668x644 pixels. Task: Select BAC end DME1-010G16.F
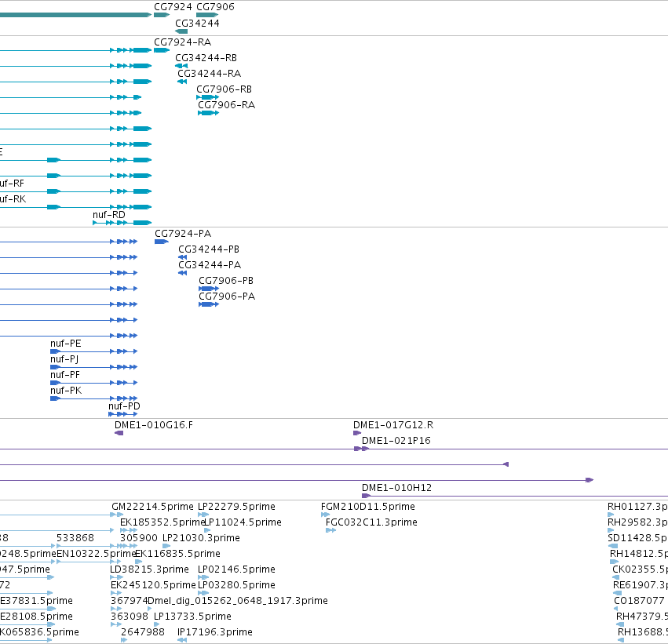[x=153, y=425]
